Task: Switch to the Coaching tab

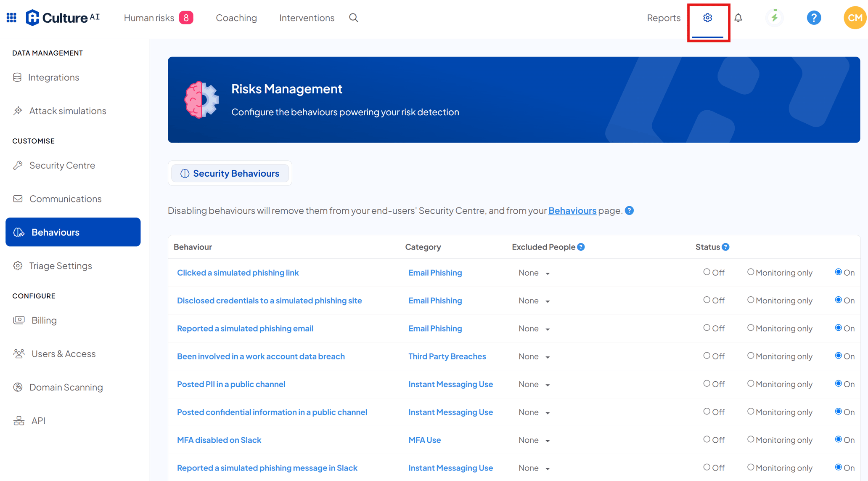Action: click(x=236, y=18)
